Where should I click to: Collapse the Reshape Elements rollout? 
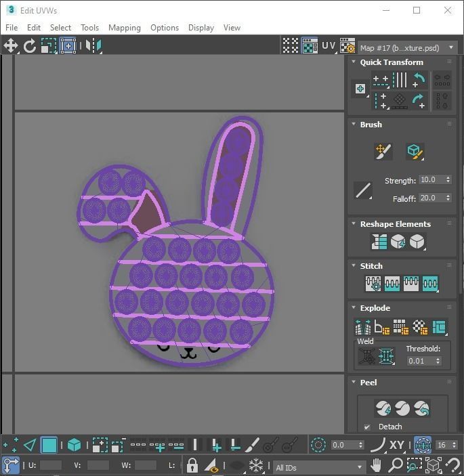point(354,223)
